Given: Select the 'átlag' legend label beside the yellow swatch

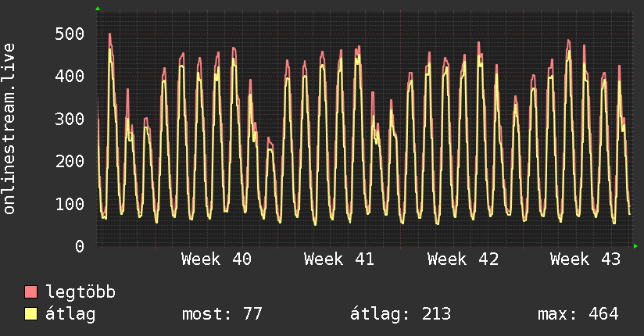Looking at the screenshot, I should click(x=70, y=314).
